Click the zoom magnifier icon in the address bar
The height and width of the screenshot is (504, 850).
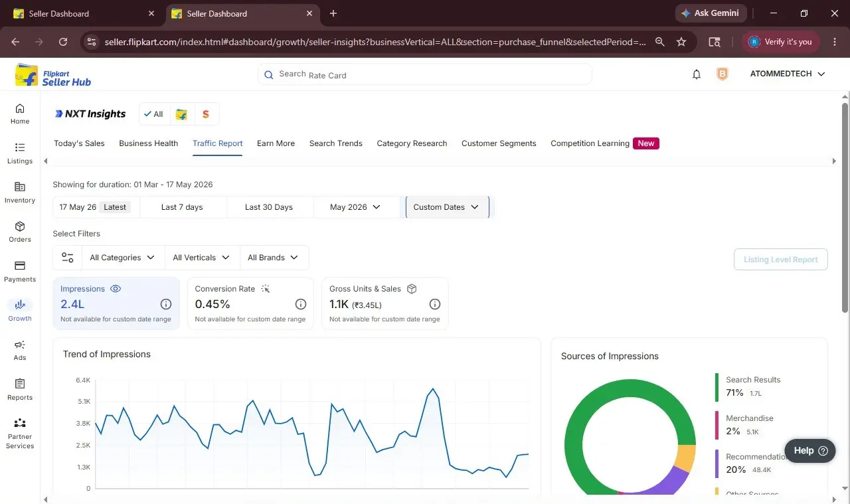(x=659, y=42)
